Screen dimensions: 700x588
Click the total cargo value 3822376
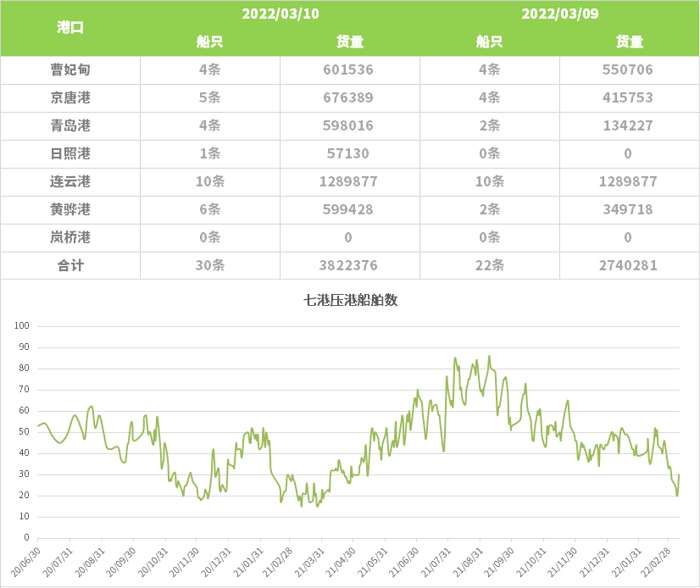click(x=349, y=266)
